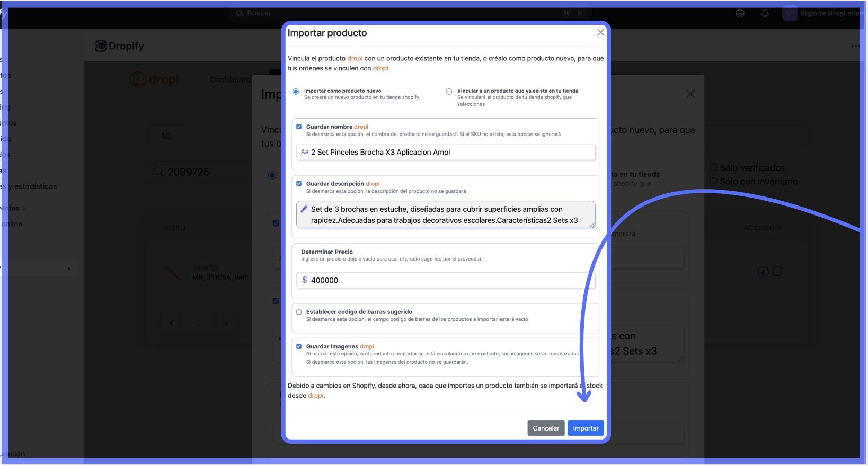Enable 'Establecer codigo de barras sugerido'
Image resolution: width=868 pixels, height=466 pixels.
pyautogui.click(x=299, y=312)
